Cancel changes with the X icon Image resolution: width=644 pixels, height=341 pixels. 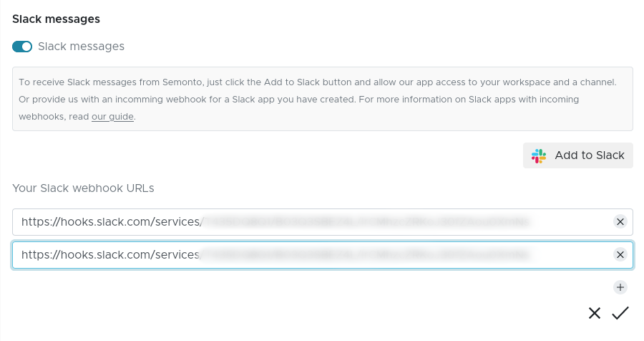point(595,313)
